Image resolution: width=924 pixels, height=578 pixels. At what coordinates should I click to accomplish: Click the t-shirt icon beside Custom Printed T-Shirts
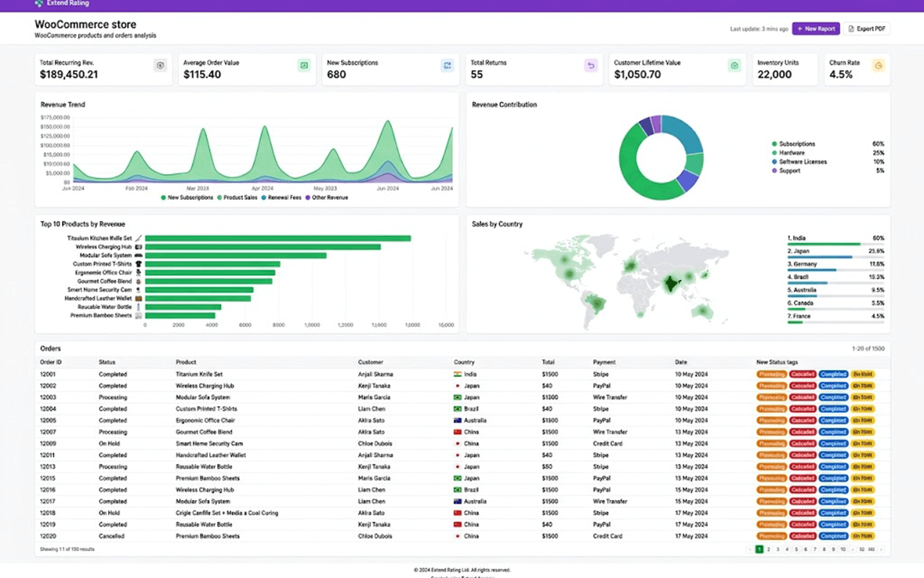[139, 264]
